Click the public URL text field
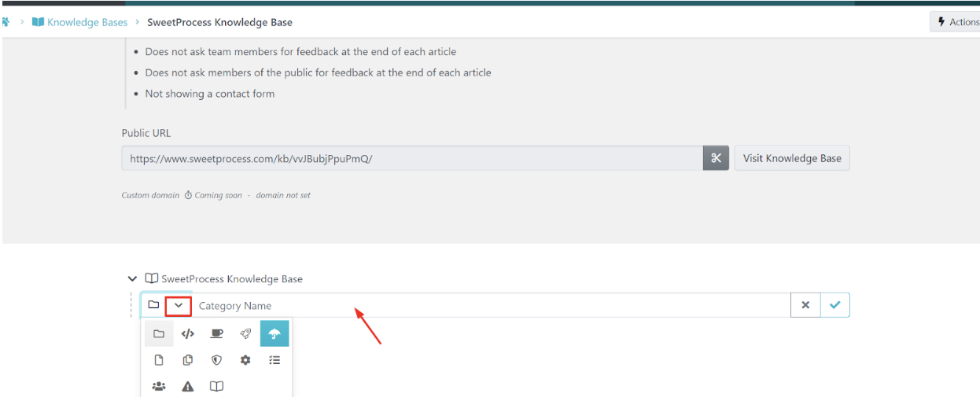The image size is (980, 412). point(412,158)
